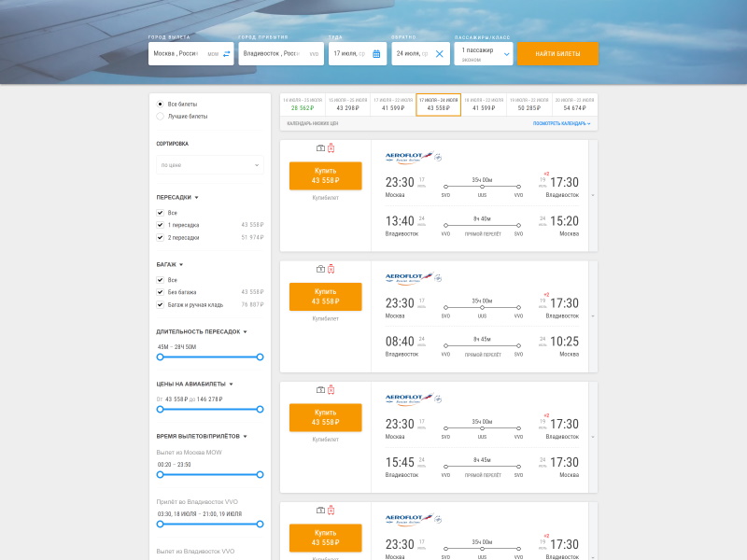Screen dimensions: 747x560
Task: Click carry-on bag icon on card with 08:40 return
Action: tap(320, 269)
